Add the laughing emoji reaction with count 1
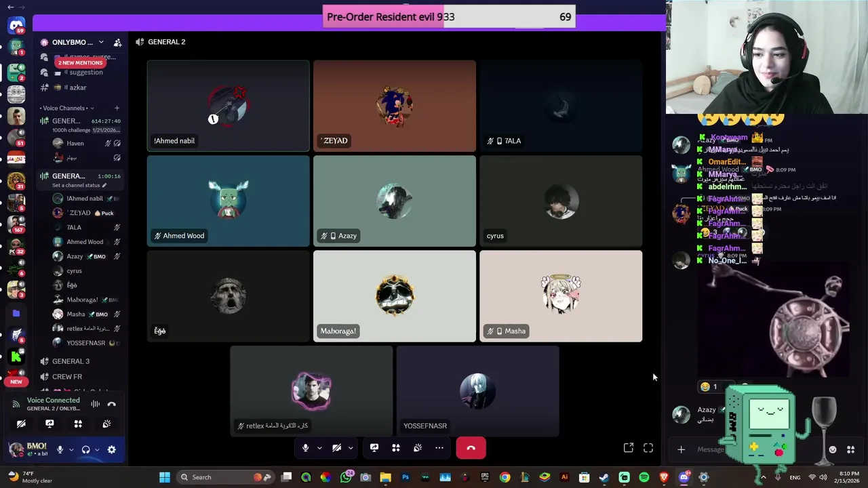The width and height of the screenshot is (868, 488). (709, 386)
